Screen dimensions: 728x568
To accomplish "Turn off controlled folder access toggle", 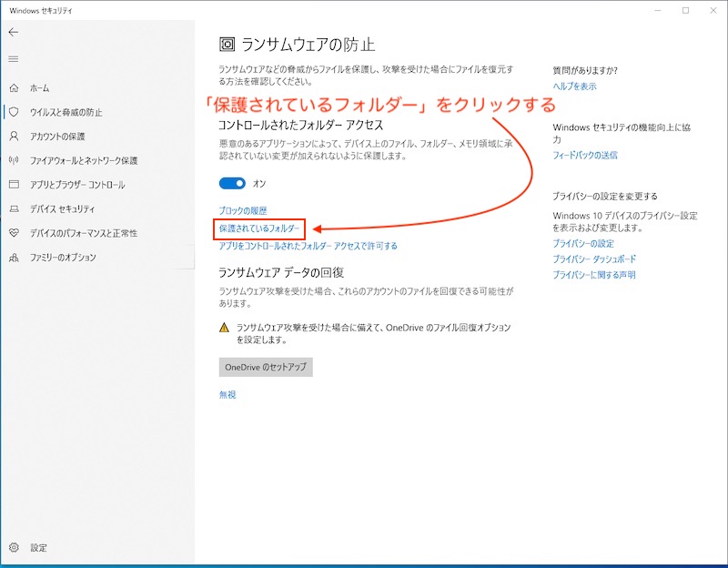I will (232, 184).
